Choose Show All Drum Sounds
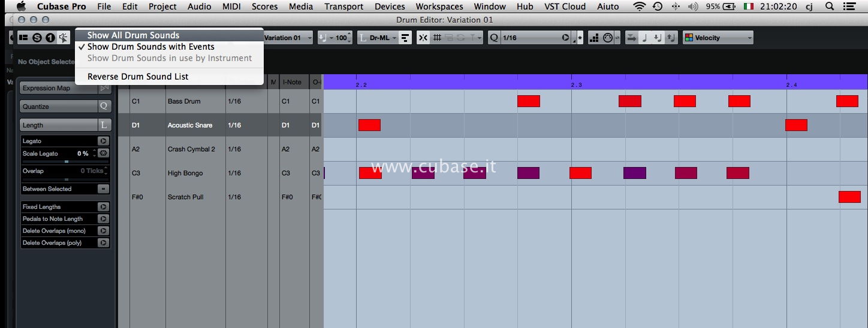This screenshot has width=868, height=328. click(x=169, y=35)
